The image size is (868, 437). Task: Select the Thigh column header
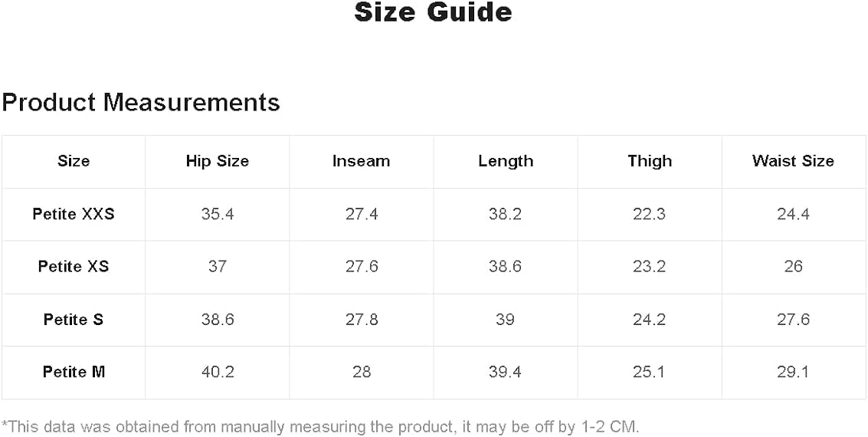pos(650,161)
